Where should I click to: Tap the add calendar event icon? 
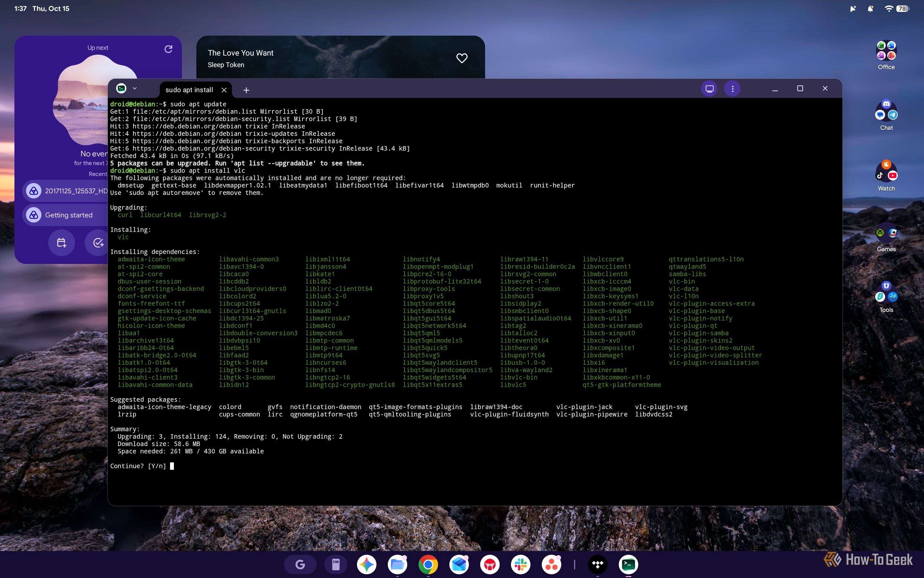pyautogui.click(x=62, y=243)
